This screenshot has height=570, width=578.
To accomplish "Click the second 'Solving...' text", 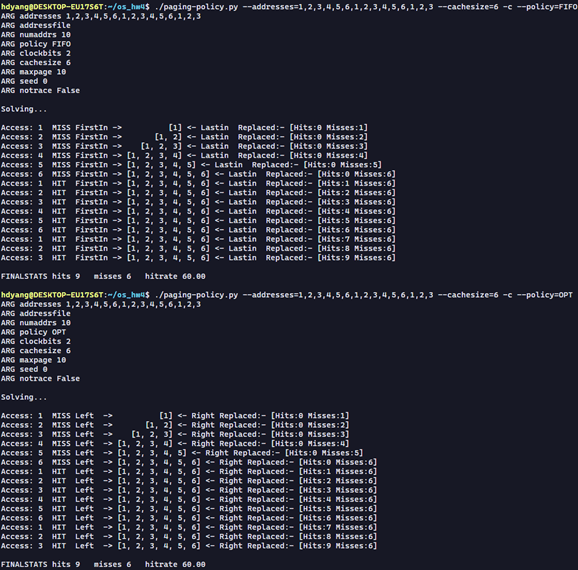I will click(24, 397).
